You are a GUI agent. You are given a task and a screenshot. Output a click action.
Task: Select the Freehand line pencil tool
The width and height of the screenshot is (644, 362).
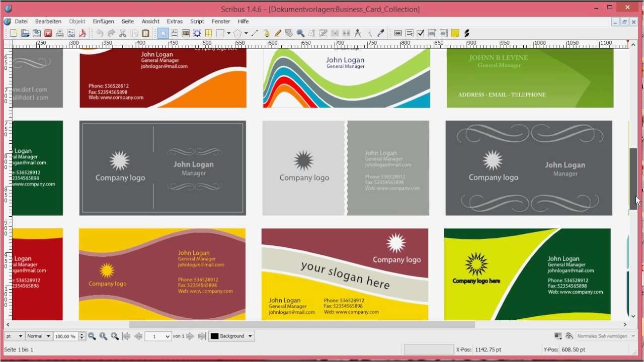click(x=278, y=34)
